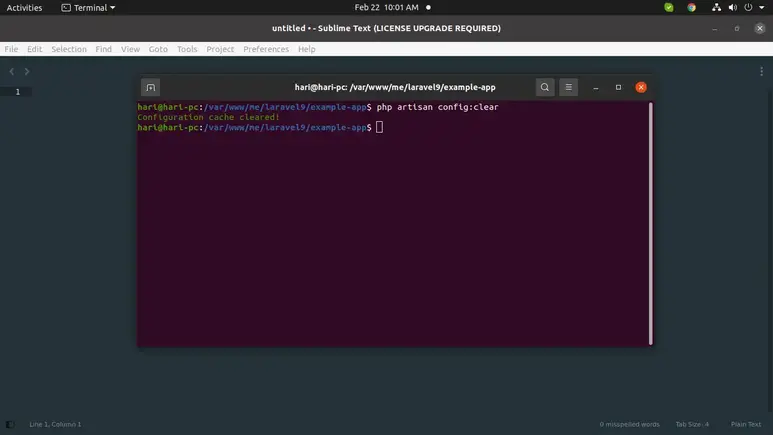Open the terminal hamburger menu
Image resolution: width=773 pixels, height=435 pixels.
click(x=568, y=87)
